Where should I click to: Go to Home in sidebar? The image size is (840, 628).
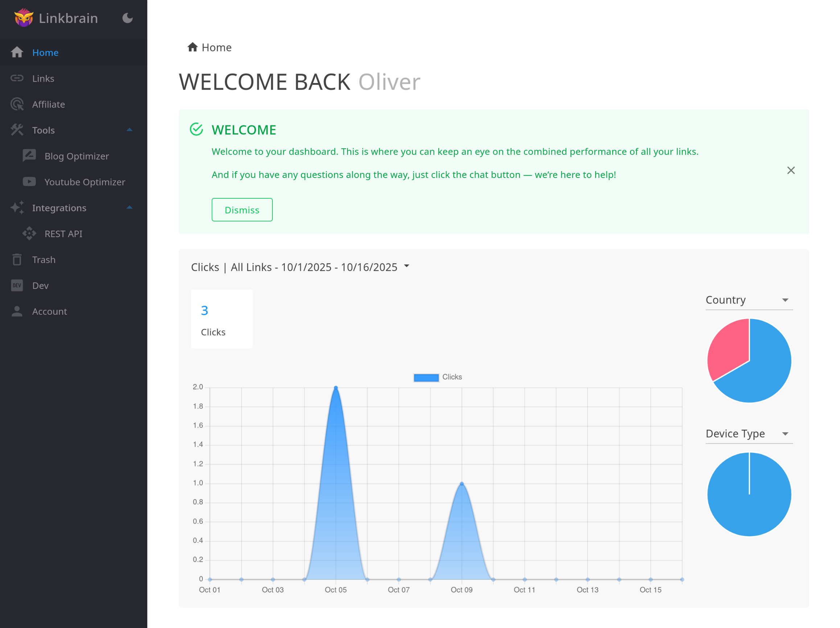45,53
